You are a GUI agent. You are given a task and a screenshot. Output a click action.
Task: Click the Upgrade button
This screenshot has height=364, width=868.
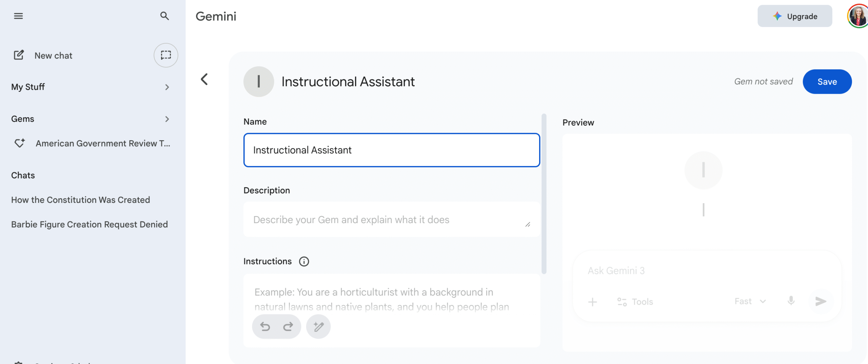click(x=794, y=16)
